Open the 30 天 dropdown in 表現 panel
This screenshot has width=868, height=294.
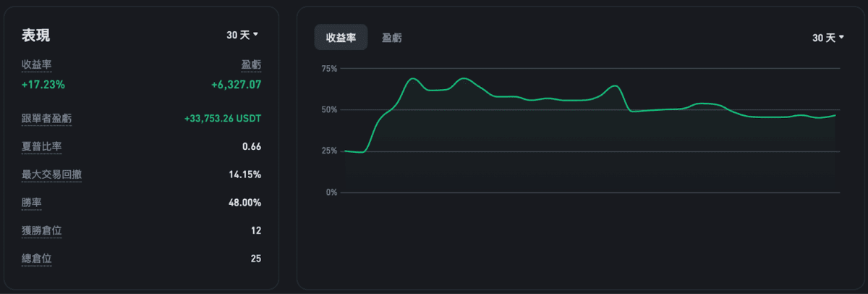tap(242, 35)
